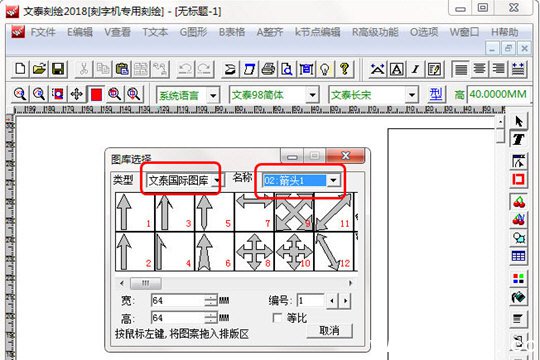The image size is (540, 360).
Task: Open the O选项 menu
Action: pyautogui.click(x=424, y=32)
